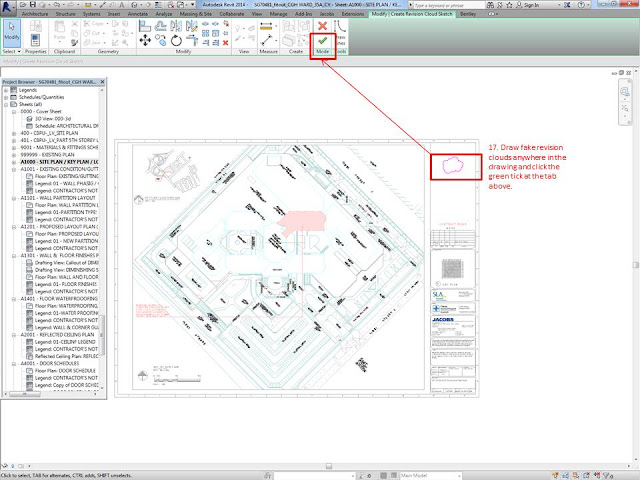Viewport: 640px width, 480px height.
Task: Click the Favorites star icon in title bar
Action: [509, 5]
